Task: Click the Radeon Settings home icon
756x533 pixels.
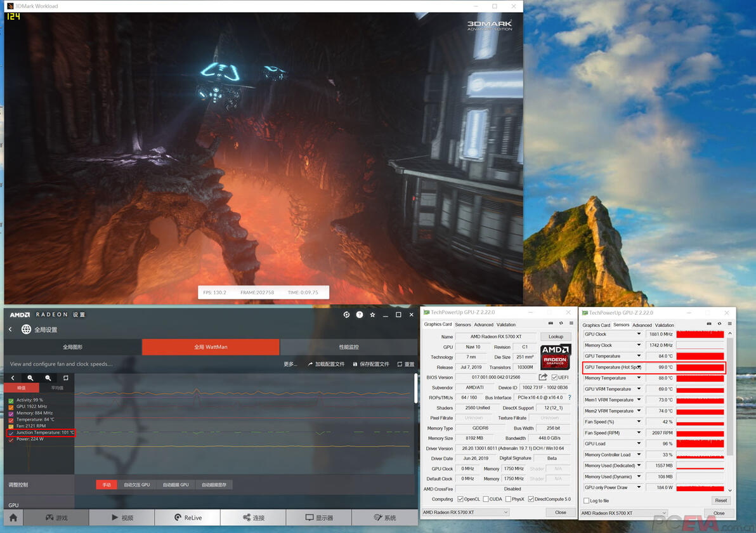Action: coord(13,517)
